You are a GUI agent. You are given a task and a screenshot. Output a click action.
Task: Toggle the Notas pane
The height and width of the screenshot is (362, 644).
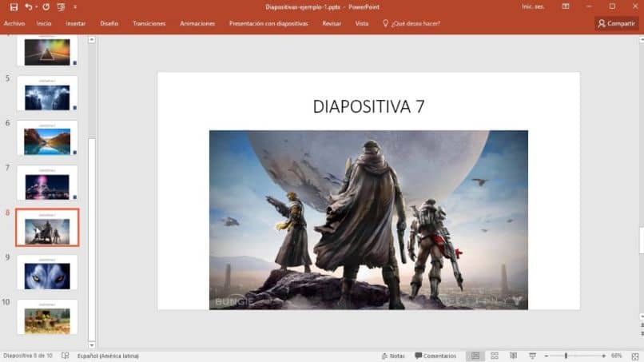pyautogui.click(x=392, y=356)
